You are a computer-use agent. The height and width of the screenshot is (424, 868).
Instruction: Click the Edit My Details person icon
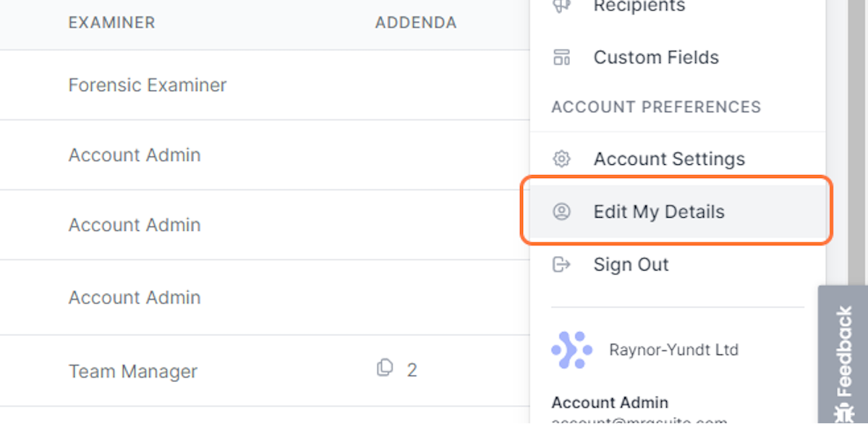click(561, 211)
